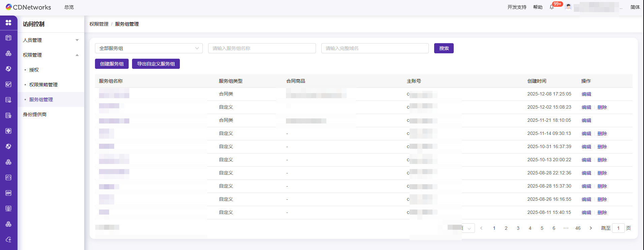Delete the group created 2025-08-26 16:16:55

click(x=602, y=199)
